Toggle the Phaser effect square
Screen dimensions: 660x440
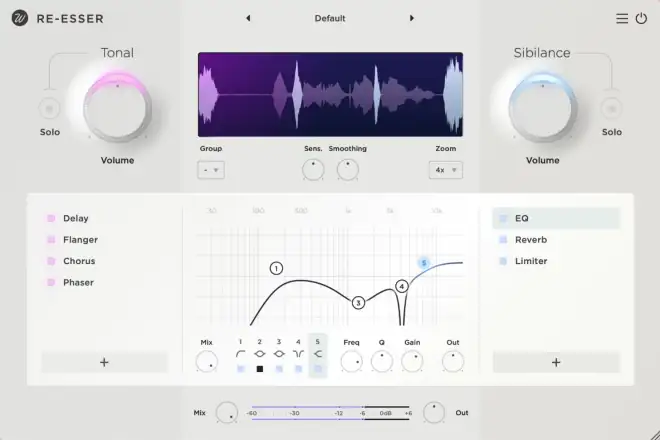pyautogui.click(x=51, y=283)
